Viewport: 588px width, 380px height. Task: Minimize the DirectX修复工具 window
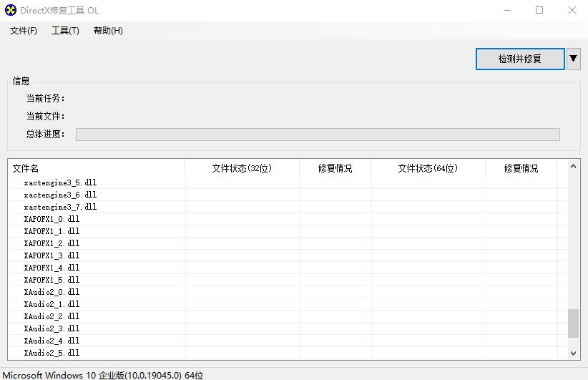point(507,10)
